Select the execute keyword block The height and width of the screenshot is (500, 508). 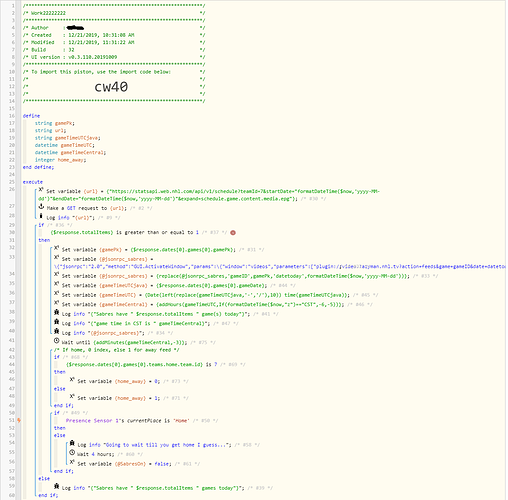(x=33, y=182)
